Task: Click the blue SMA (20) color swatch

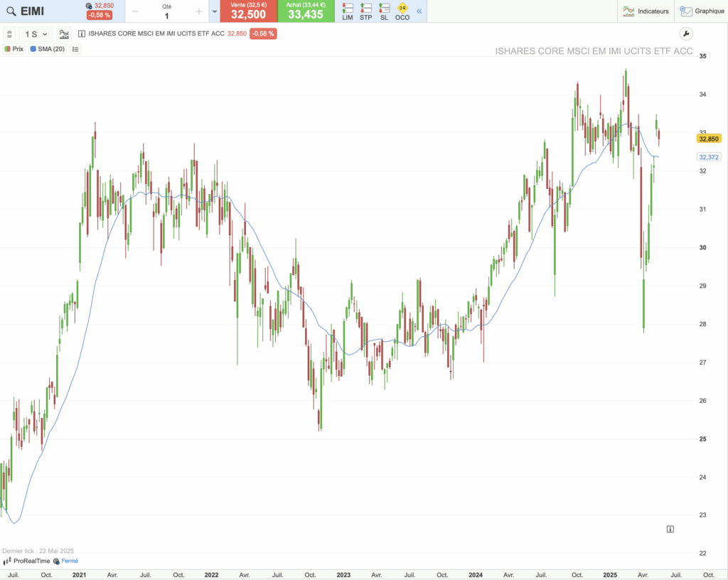Action: pyautogui.click(x=33, y=49)
